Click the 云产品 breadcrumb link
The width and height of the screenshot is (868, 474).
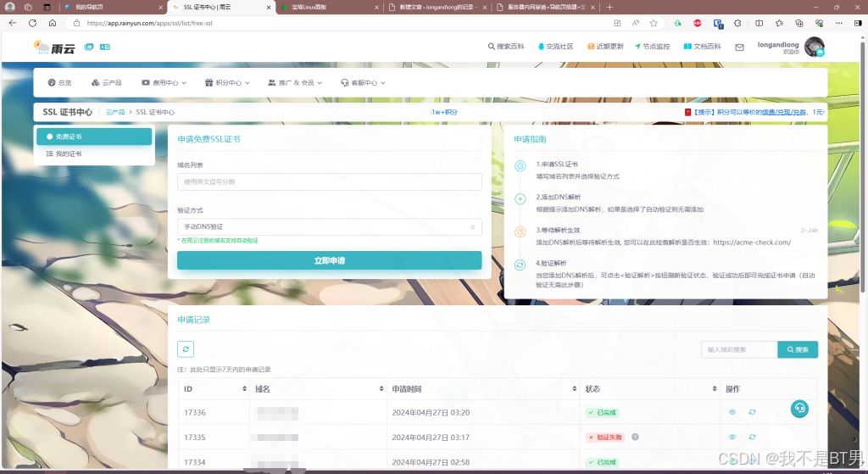tap(115, 112)
